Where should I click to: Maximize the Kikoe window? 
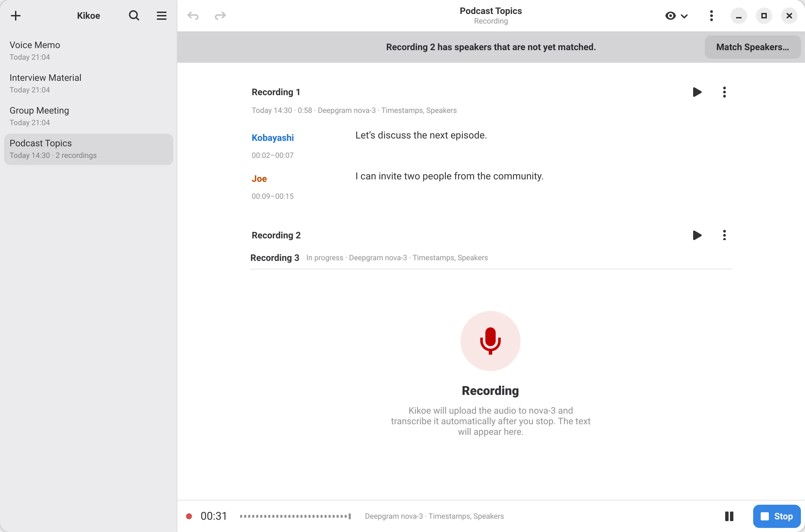coord(764,16)
